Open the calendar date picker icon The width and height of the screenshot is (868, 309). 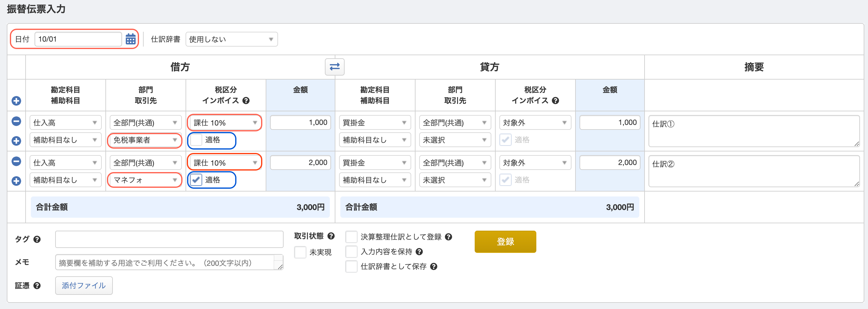(x=130, y=39)
